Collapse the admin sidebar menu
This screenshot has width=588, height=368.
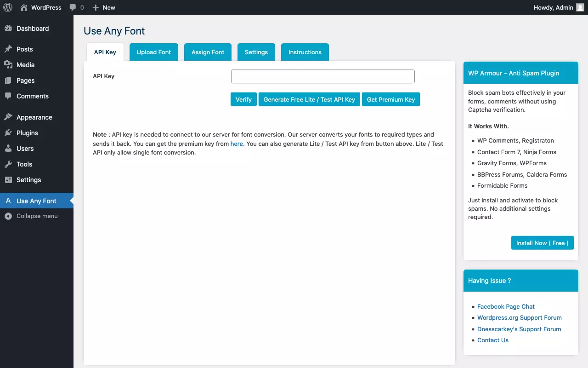coord(37,216)
